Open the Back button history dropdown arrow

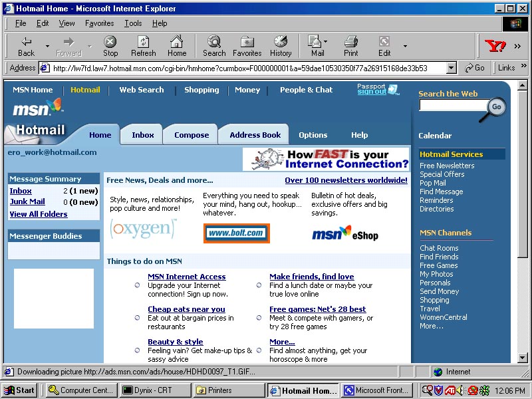click(x=47, y=46)
